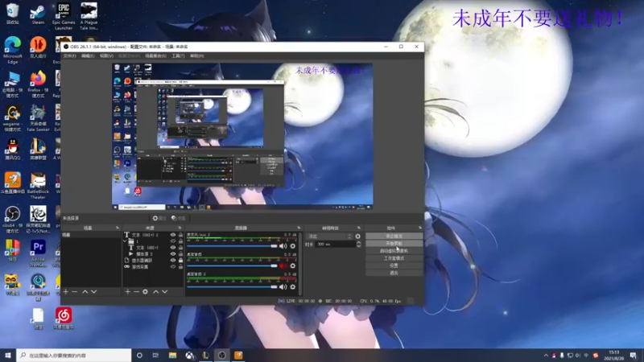Add a new scene with plus icon
This screenshot has width=644, height=362.
(66, 292)
